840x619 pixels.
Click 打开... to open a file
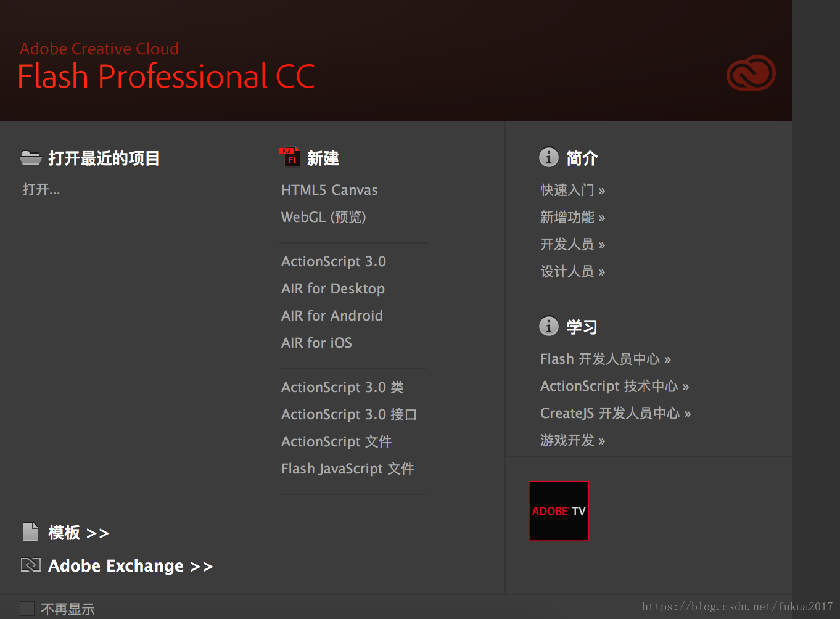click(x=41, y=189)
